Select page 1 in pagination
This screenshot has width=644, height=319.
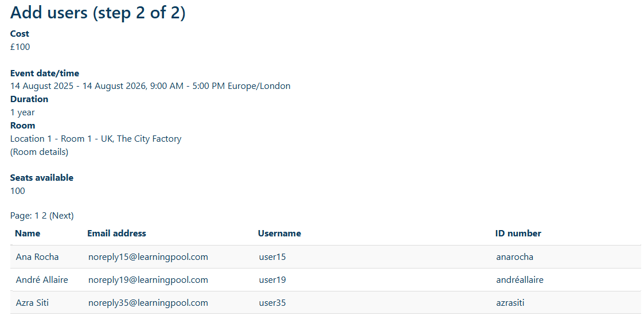pyautogui.click(x=37, y=216)
